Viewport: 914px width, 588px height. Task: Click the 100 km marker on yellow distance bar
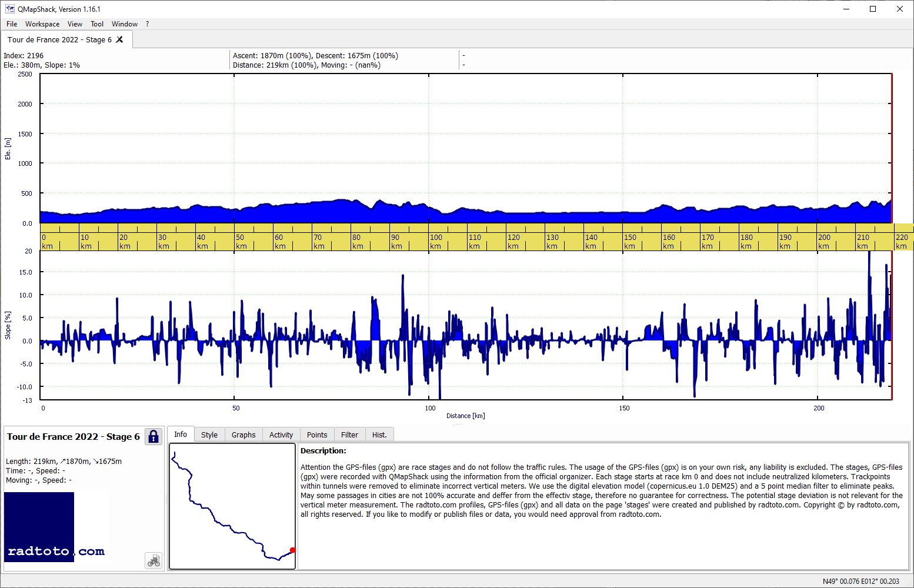click(x=436, y=242)
